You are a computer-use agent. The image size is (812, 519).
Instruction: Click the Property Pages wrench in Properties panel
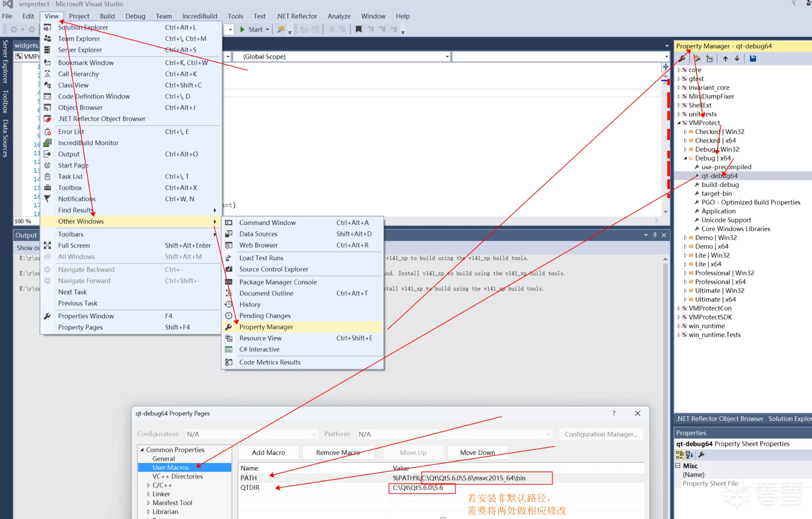(701, 455)
